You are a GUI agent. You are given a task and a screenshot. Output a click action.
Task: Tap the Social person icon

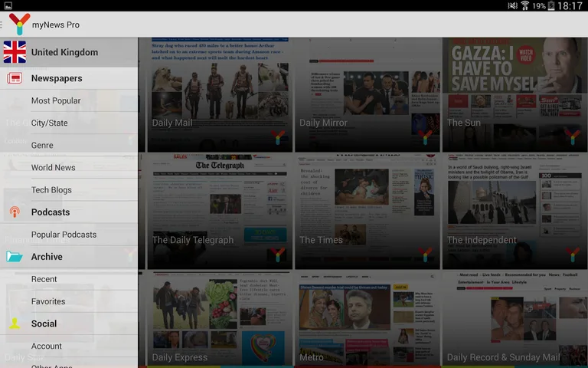(x=15, y=324)
